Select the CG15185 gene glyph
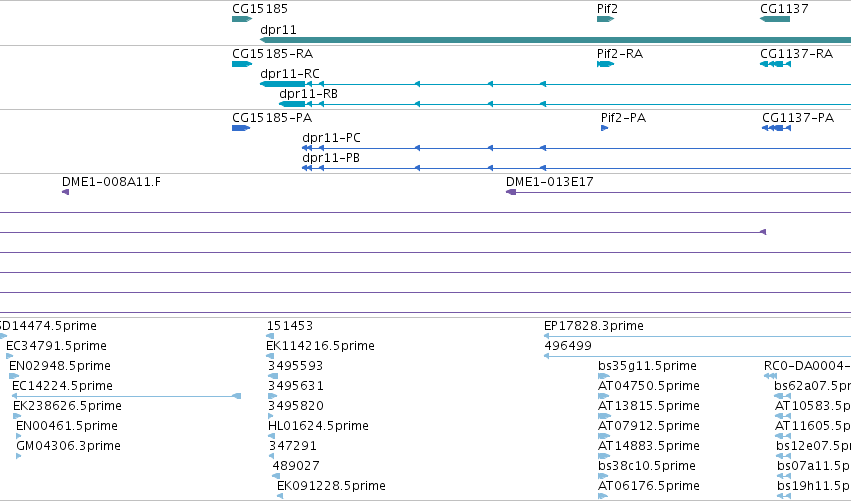Viewport: 851px width, 501px height. point(242,19)
